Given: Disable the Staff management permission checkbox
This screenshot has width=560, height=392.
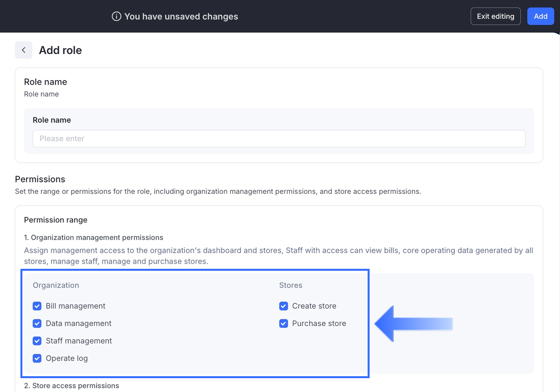Looking at the screenshot, I should point(37,341).
